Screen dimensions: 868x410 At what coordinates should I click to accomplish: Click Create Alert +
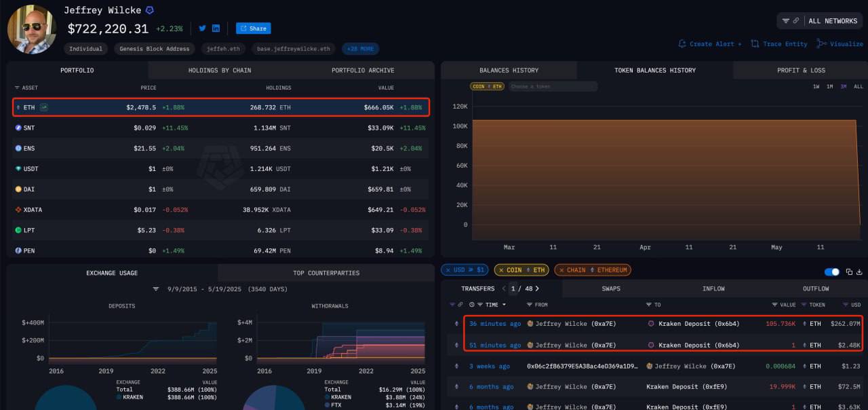(710, 43)
